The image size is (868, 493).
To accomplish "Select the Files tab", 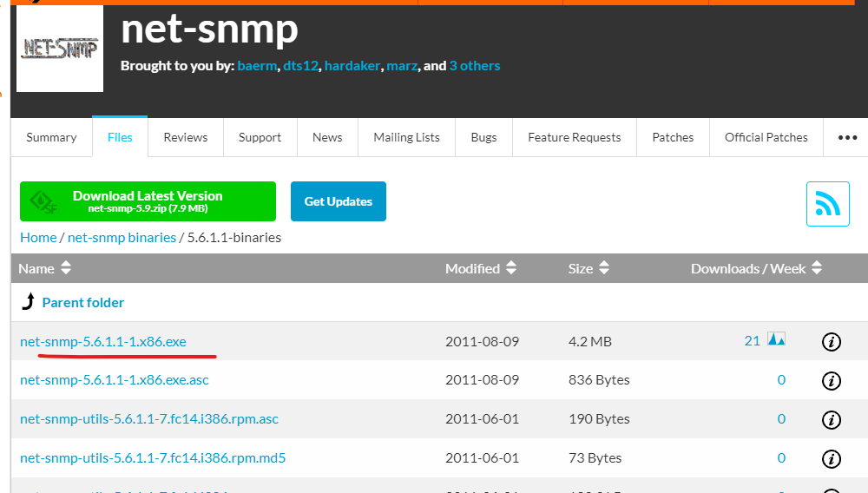I will click(120, 136).
